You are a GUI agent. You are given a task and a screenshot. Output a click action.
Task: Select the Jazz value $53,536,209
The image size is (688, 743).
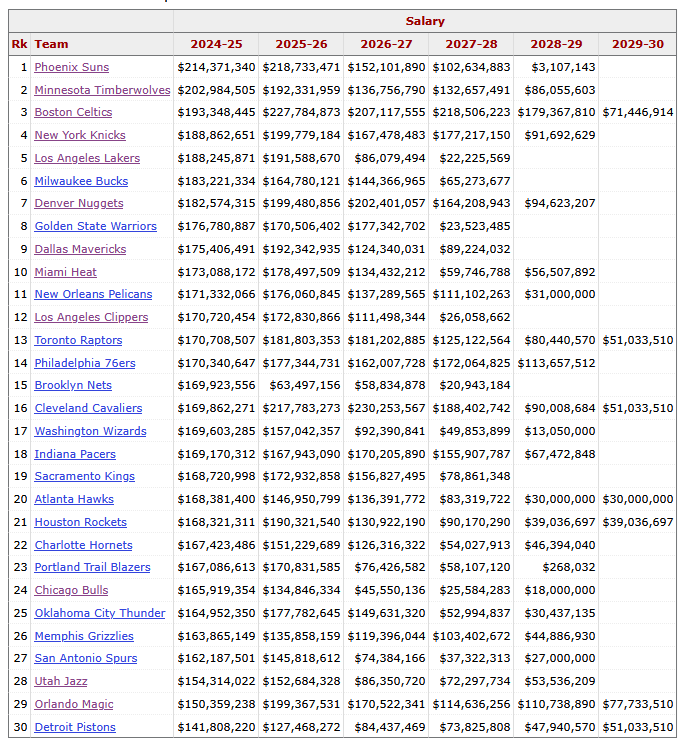[x=560, y=681]
